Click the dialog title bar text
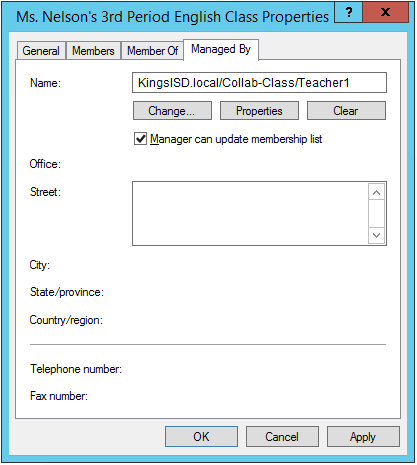The width and height of the screenshot is (417, 465). [172, 17]
